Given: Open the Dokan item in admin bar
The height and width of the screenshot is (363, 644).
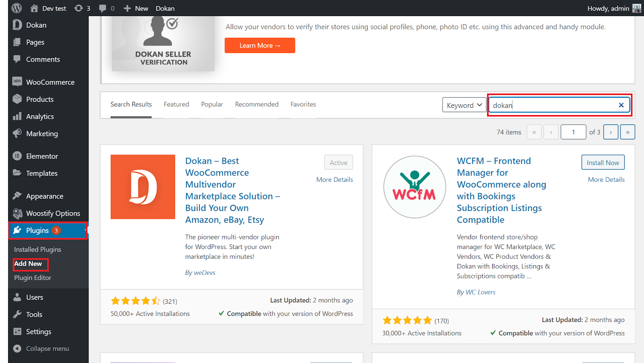Looking at the screenshot, I should pyautogui.click(x=165, y=8).
